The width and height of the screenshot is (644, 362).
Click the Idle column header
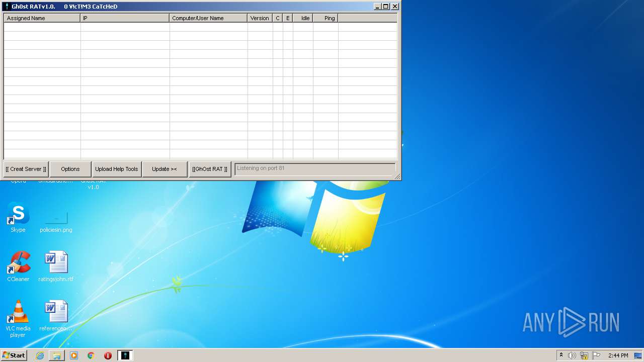click(x=303, y=18)
